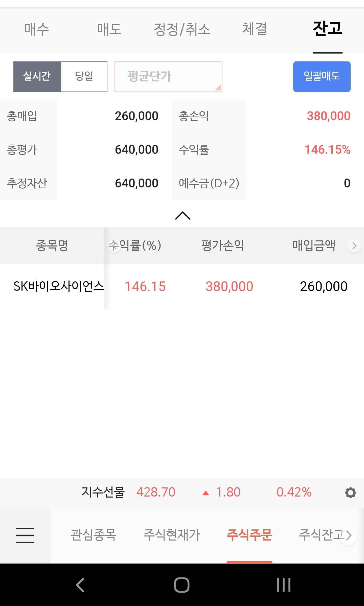Switch to the 당일 toggle option
The height and width of the screenshot is (606, 364).
click(84, 76)
